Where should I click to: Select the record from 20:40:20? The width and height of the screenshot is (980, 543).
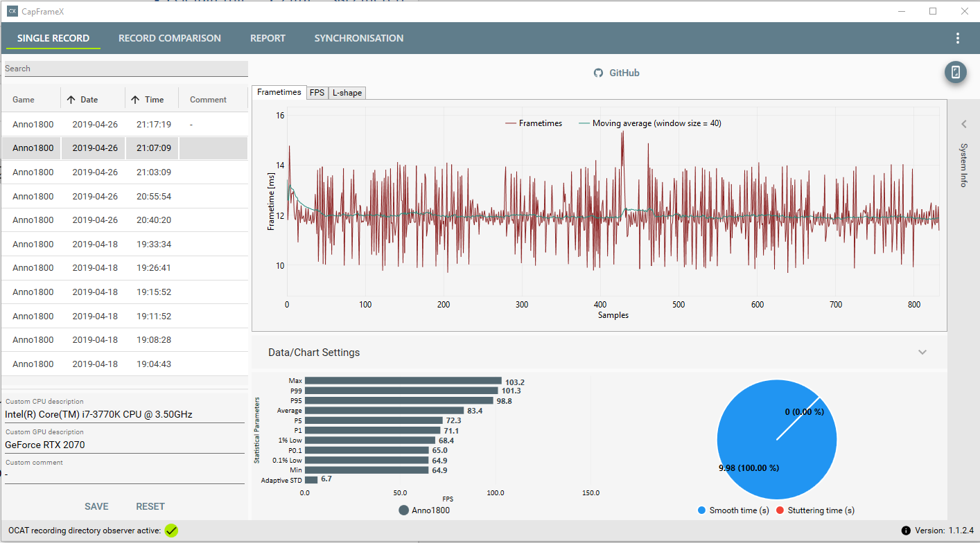tap(125, 220)
